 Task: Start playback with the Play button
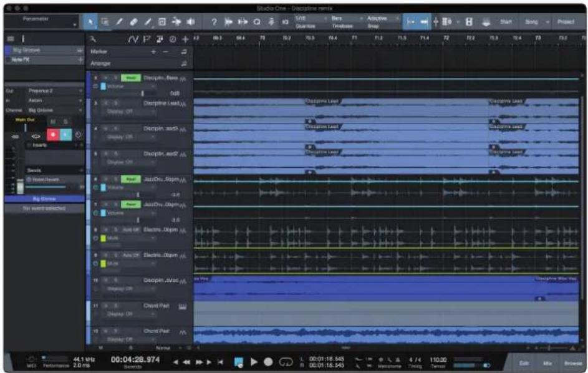click(x=254, y=362)
